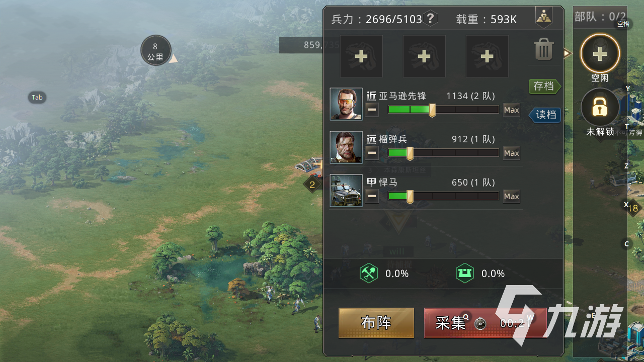Image resolution: width=644 pixels, height=362 pixels.
Task: Click the troop strength help question mark
Action: 430,19
